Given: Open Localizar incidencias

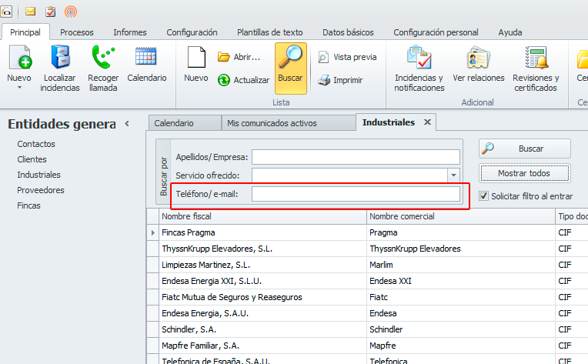Looking at the screenshot, I should click(x=60, y=68).
